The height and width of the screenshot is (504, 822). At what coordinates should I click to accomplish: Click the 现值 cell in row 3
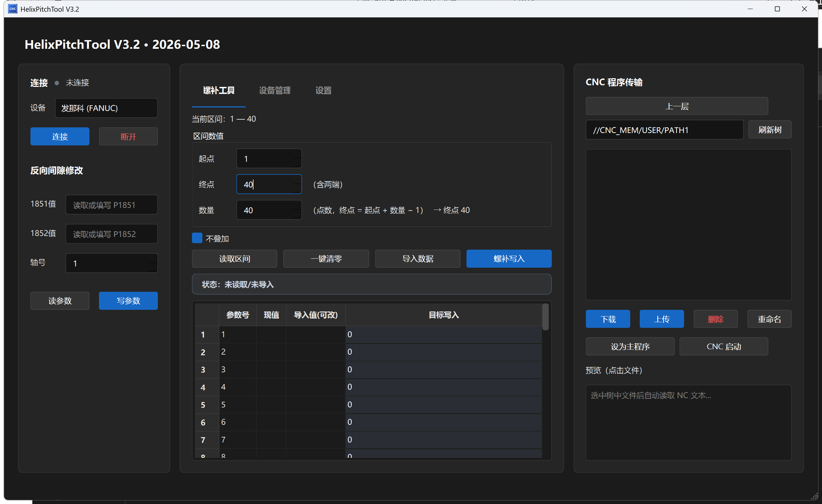(271, 370)
